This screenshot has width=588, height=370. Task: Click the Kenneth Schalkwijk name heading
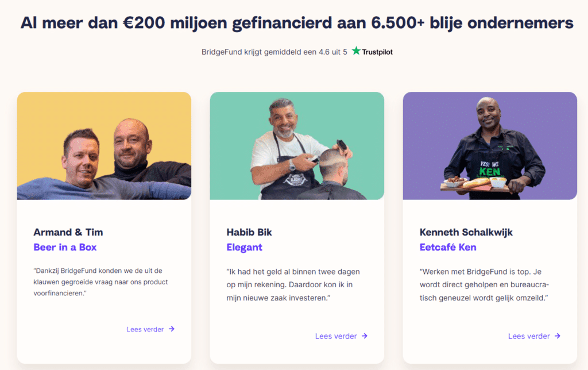point(466,232)
